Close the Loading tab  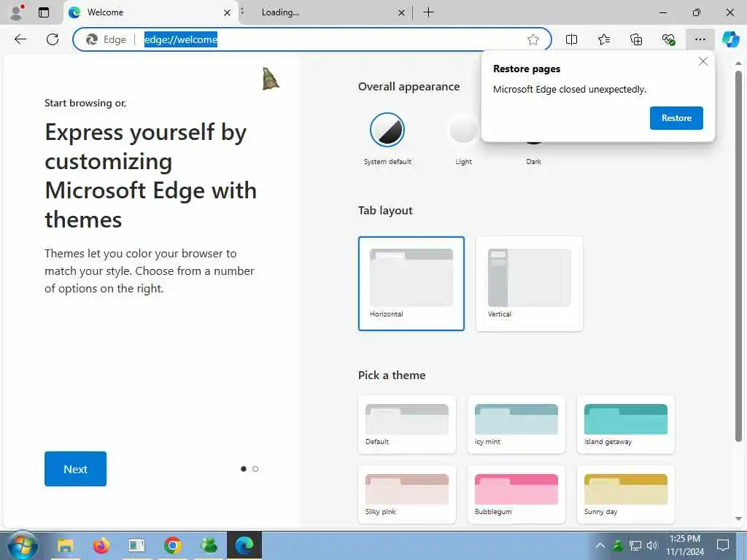click(402, 13)
